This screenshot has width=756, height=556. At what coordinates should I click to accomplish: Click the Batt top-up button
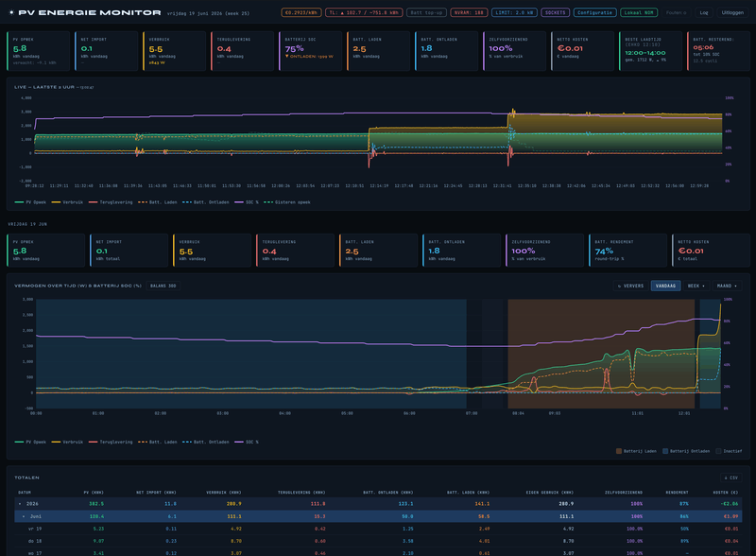[426, 12]
